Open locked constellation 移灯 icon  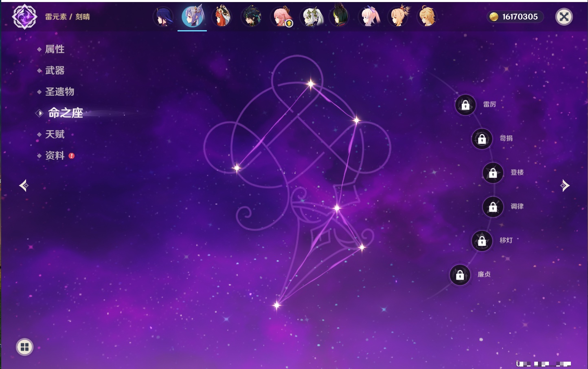[x=482, y=241]
